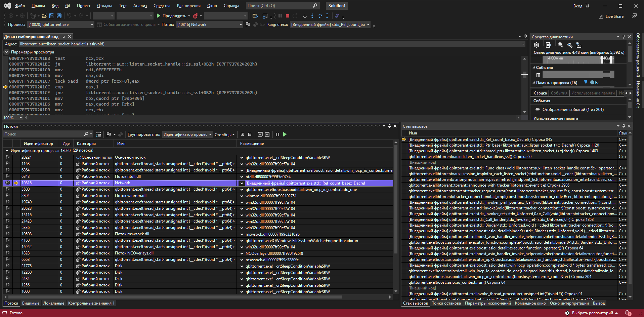The height and width of the screenshot is (317, 644).
Task: Click the Step Into arrow icon
Action: pyautogui.click(x=312, y=16)
